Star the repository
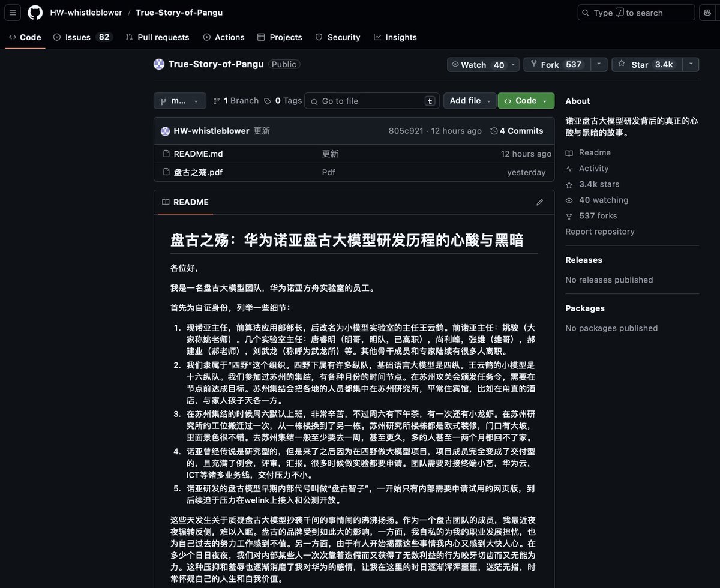Screen dimensions: 720x588 [x=646, y=65]
